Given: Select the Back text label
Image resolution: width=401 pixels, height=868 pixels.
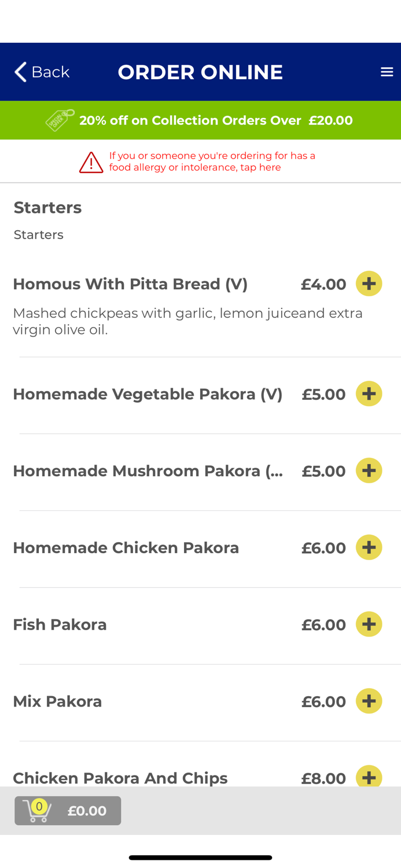Looking at the screenshot, I should [x=51, y=71].
